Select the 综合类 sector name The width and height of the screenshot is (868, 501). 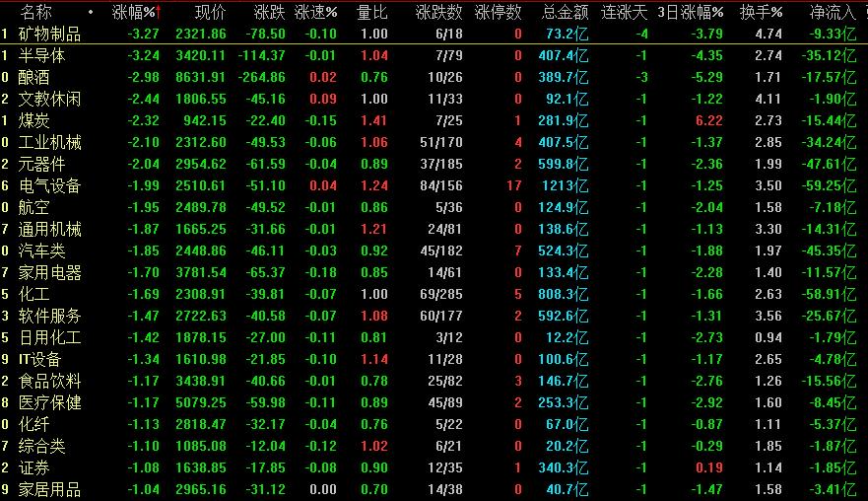(41, 446)
